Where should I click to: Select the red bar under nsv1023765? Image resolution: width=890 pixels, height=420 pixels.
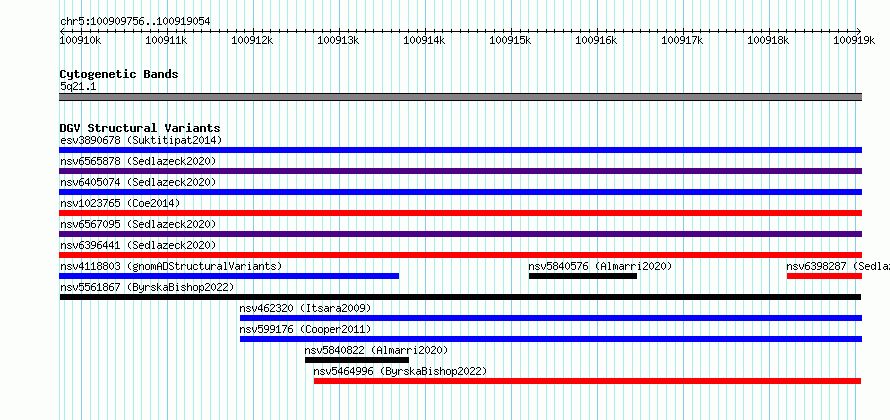click(460, 213)
